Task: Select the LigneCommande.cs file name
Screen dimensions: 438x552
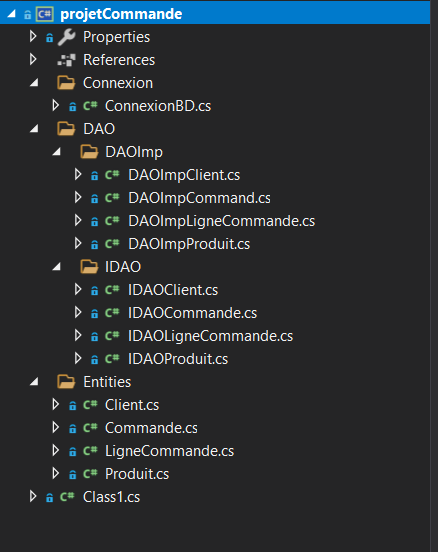Action: (169, 451)
